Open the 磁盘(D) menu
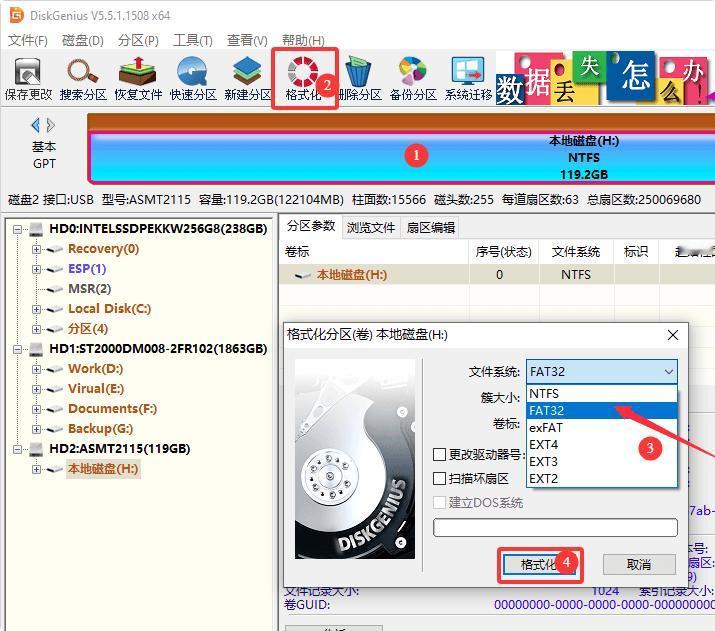Image resolution: width=715 pixels, height=631 pixels. click(83, 41)
